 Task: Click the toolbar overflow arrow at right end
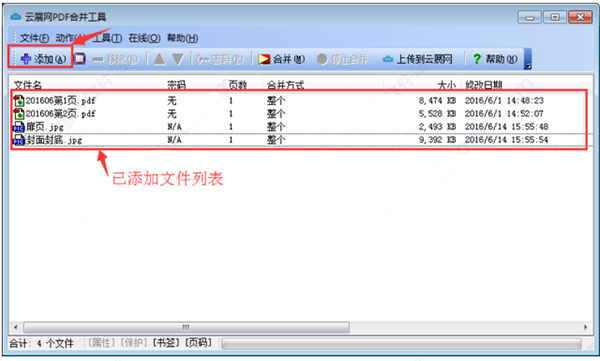click(x=528, y=59)
